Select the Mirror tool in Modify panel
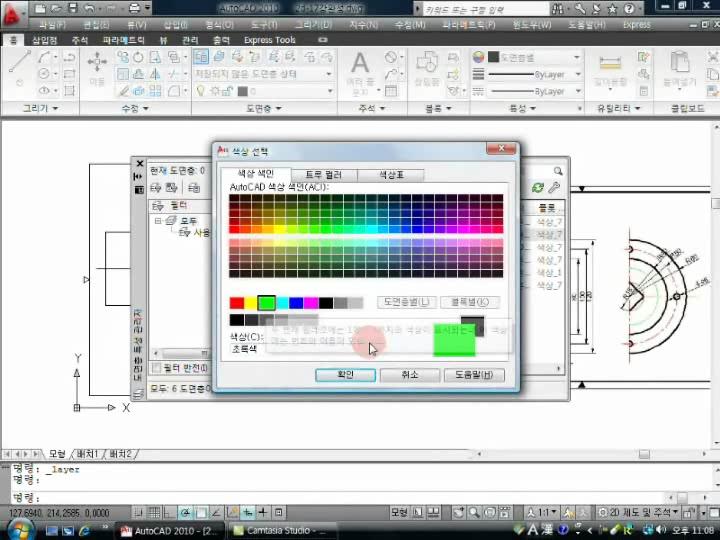 [x=156, y=74]
